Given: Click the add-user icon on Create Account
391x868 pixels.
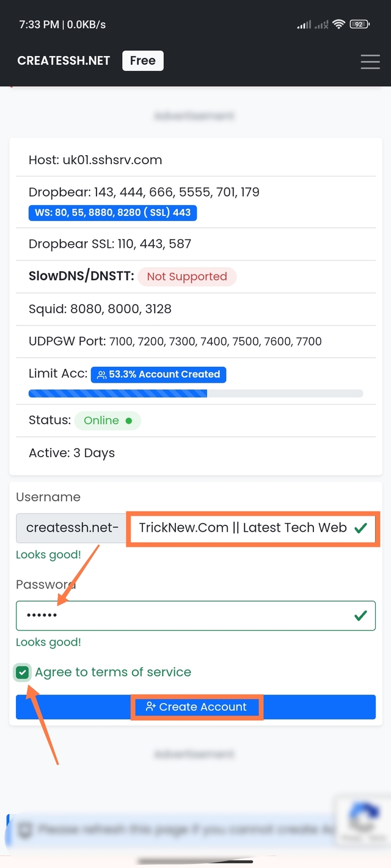Looking at the screenshot, I should [x=151, y=707].
